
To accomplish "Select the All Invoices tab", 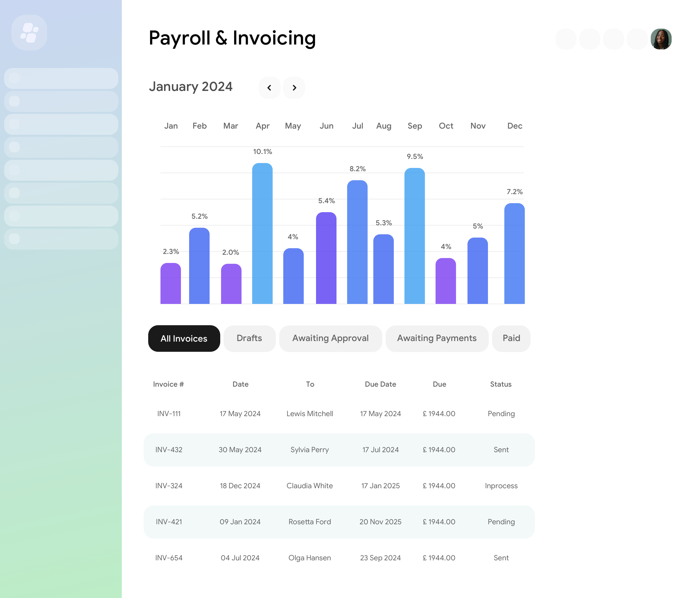I will 184,338.
